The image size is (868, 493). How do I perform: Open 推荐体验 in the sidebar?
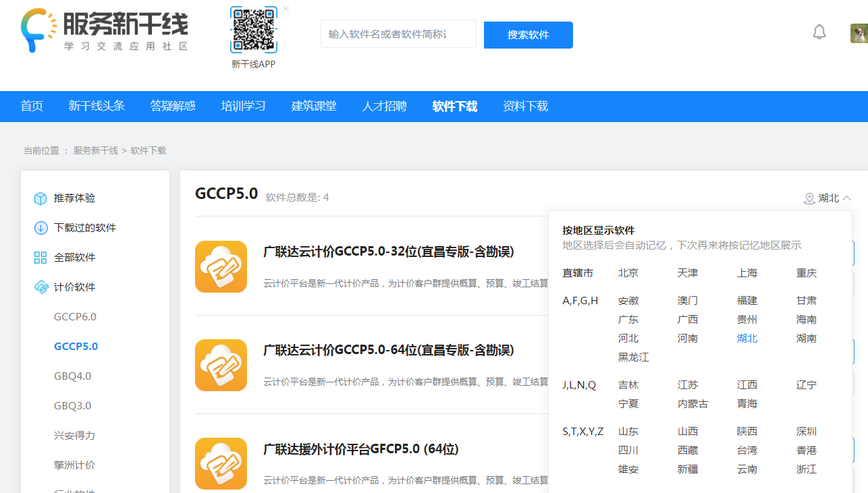point(74,198)
